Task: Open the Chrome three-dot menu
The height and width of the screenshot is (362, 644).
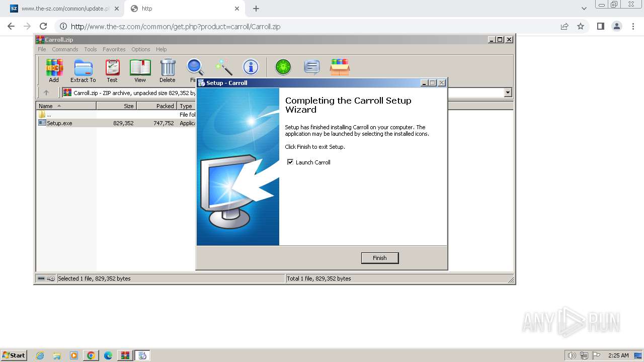Action: click(x=632, y=26)
